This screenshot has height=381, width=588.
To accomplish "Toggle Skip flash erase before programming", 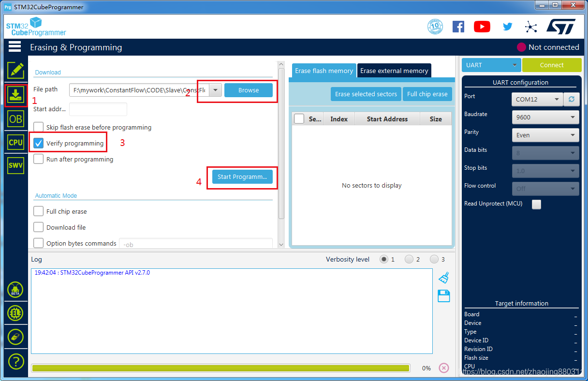I will 38,127.
